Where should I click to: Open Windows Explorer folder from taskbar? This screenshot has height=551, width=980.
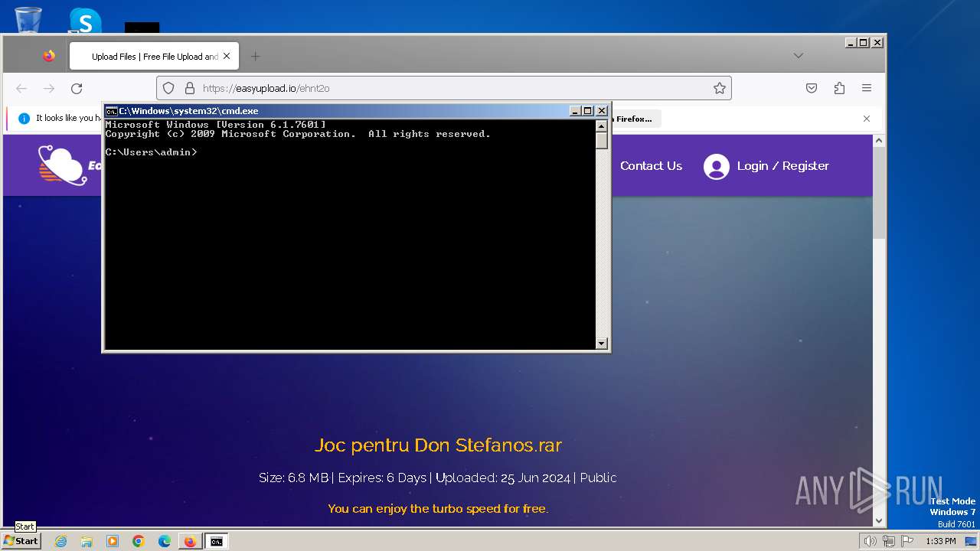(87, 541)
